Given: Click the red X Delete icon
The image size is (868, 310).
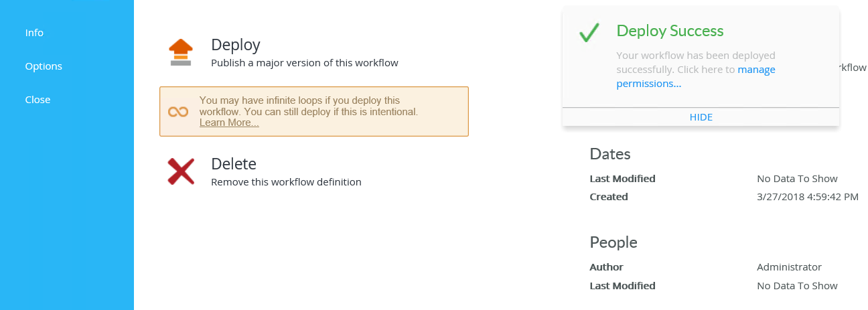Looking at the screenshot, I should (x=181, y=171).
